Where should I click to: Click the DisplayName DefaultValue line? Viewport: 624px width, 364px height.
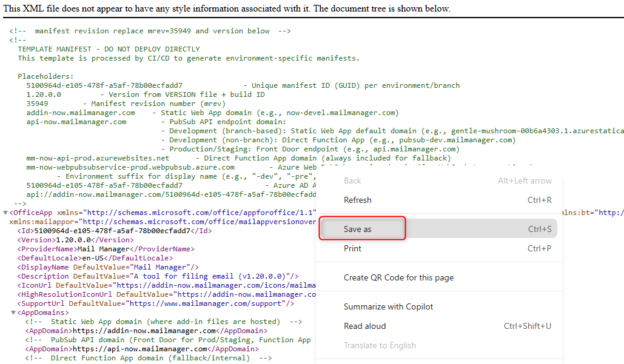tap(108, 267)
